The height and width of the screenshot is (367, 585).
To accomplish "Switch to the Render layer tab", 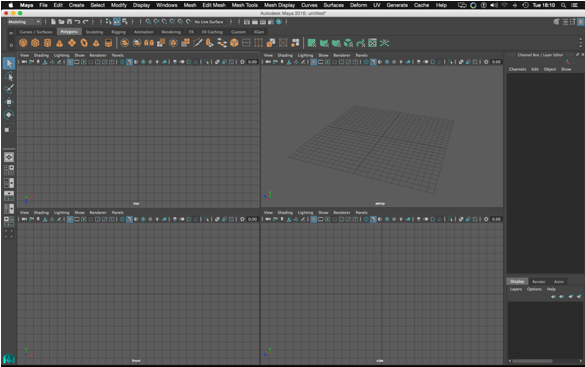I will click(x=539, y=282).
